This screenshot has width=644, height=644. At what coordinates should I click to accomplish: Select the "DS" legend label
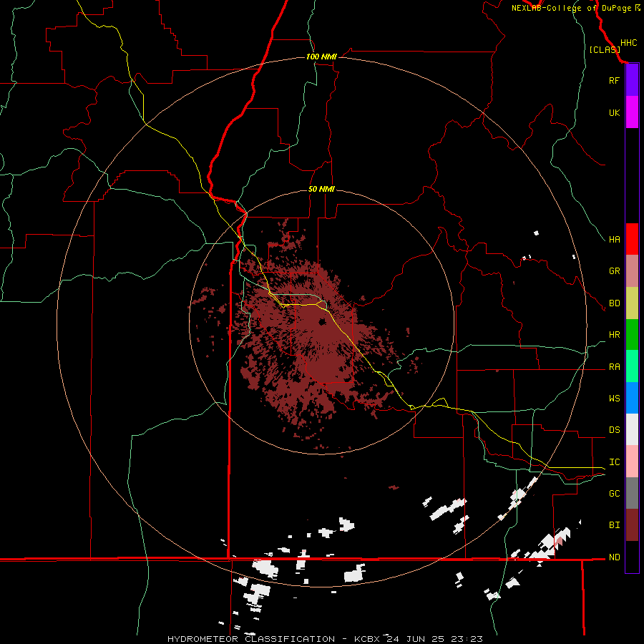(614, 430)
